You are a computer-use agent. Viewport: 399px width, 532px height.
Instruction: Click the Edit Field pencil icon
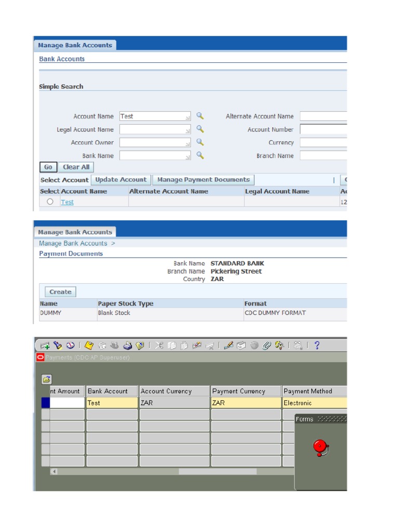coord(229,345)
